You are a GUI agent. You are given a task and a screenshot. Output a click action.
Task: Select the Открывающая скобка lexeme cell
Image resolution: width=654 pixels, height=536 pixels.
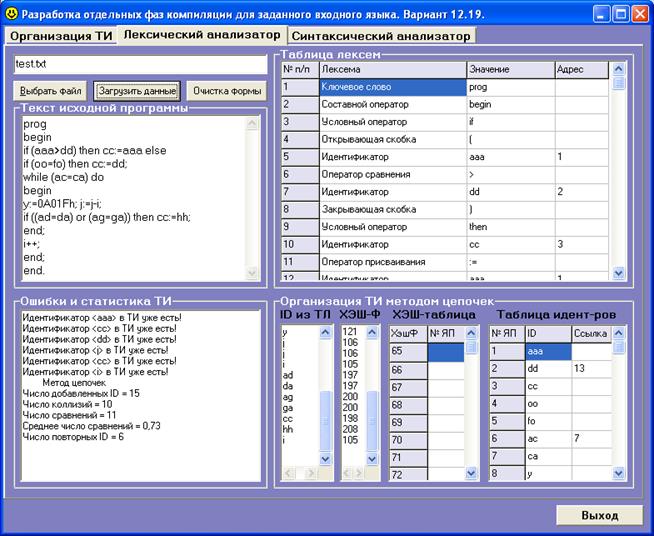coord(393,140)
